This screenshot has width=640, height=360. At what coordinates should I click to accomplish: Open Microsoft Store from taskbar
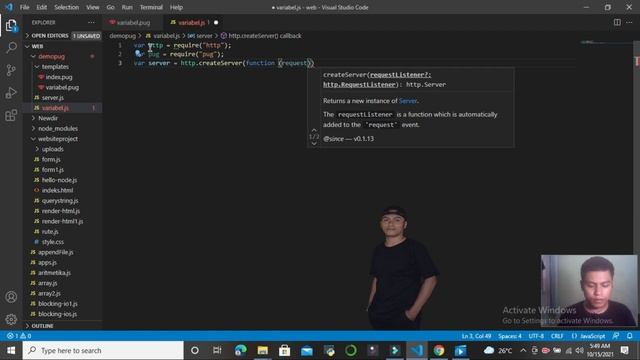pyautogui.click(x=284, y=350)
